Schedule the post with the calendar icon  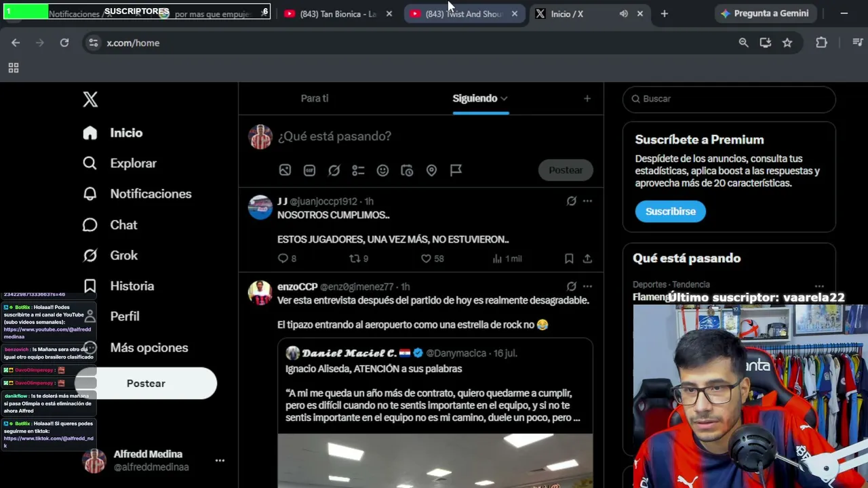click(x=407, y=170)
